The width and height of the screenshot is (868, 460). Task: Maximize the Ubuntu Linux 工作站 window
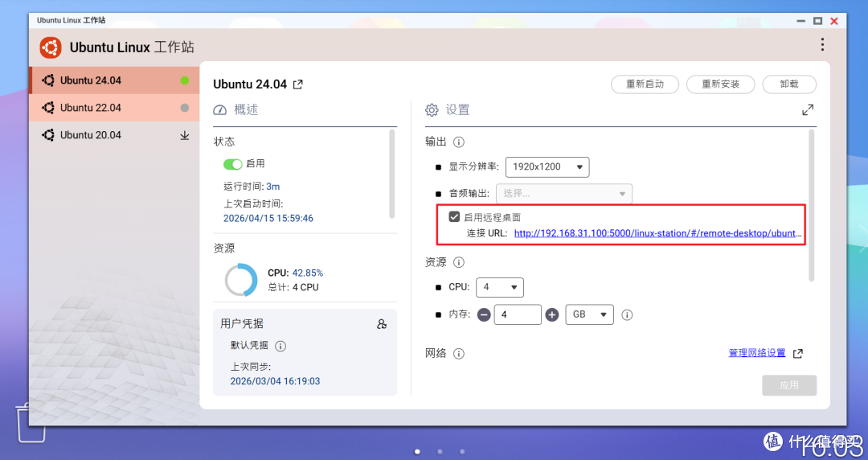click(817, 21)
